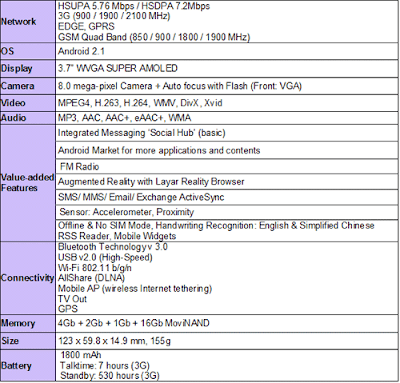
Task: Select the Integrated Messaging 'Social Hub' row
Action: 227,133
